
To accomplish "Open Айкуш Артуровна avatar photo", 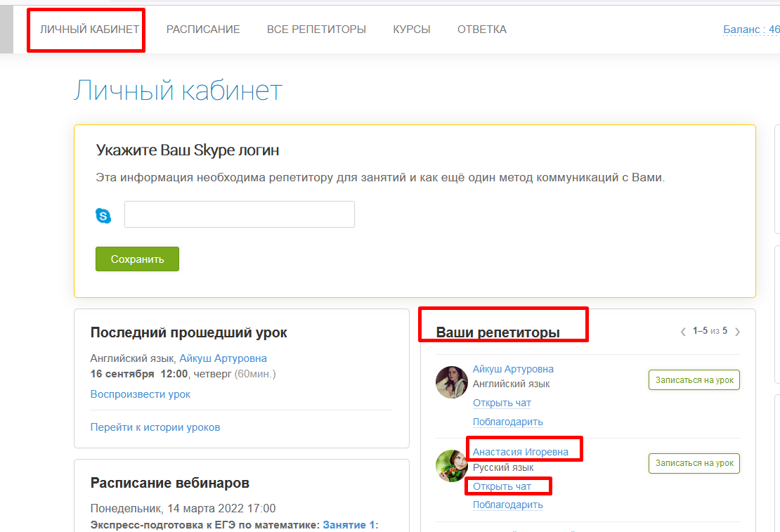I will [x=451, y=382].
